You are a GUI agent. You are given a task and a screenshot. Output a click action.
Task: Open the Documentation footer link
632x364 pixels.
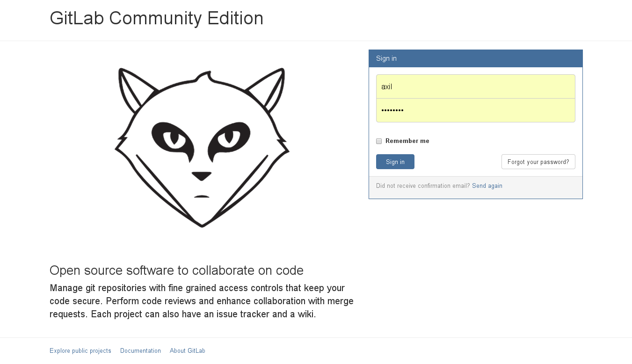point(140,351)
